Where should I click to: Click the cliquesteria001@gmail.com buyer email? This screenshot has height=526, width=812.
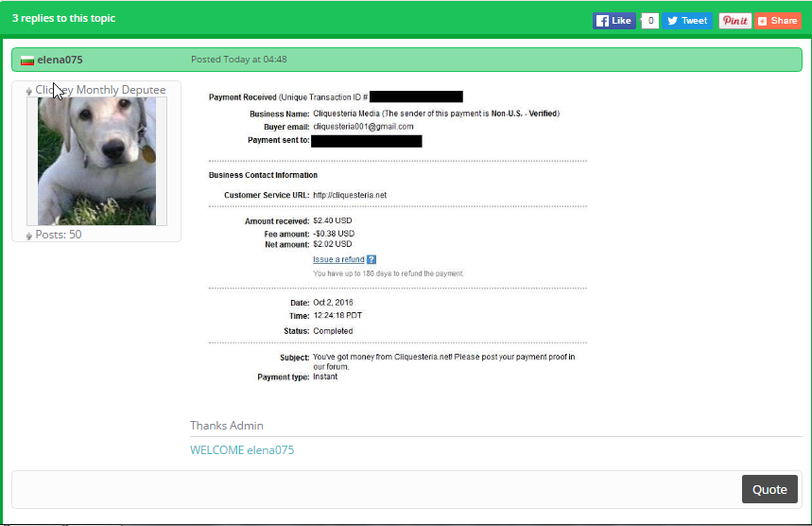click(x=363, y=127)
